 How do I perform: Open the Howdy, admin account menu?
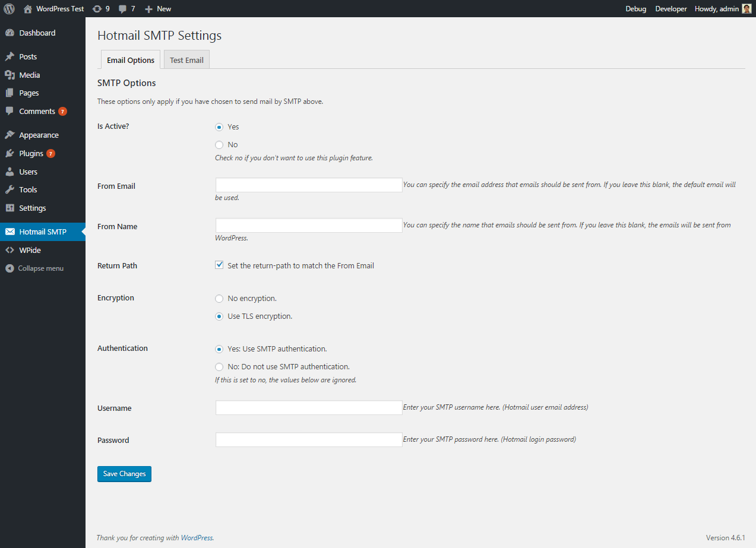tap(716, 9)
